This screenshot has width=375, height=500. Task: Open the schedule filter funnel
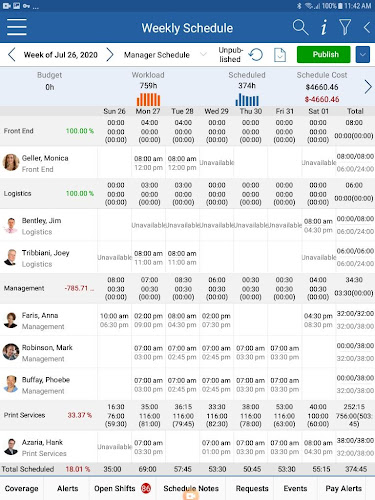[x=345, y=27]
